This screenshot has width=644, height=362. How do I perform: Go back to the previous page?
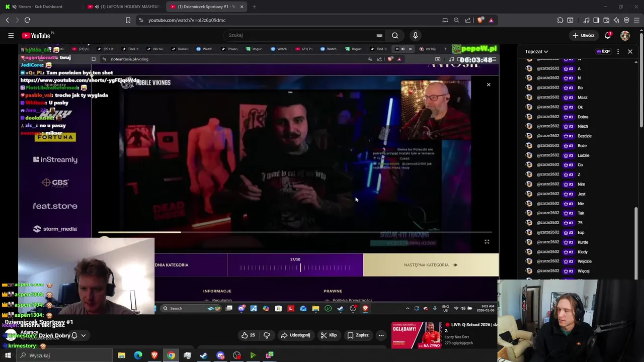[x=7, y=20]
